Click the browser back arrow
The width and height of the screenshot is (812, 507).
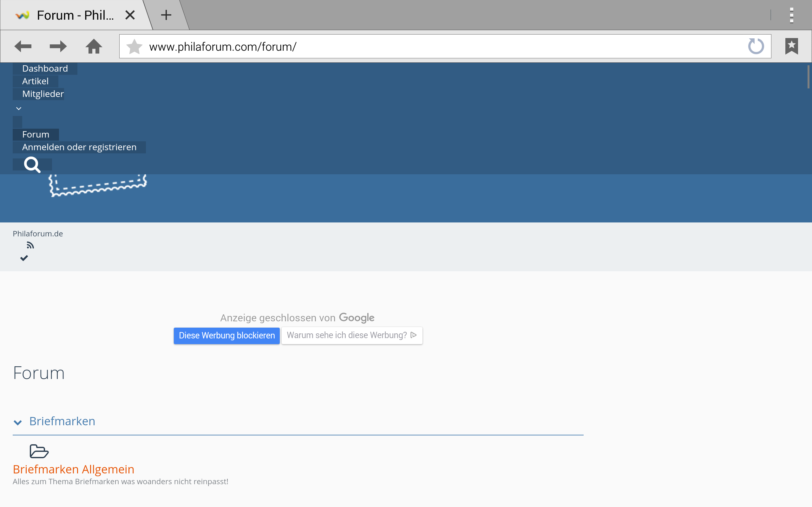pyautogui.click(x=23, y=46)
